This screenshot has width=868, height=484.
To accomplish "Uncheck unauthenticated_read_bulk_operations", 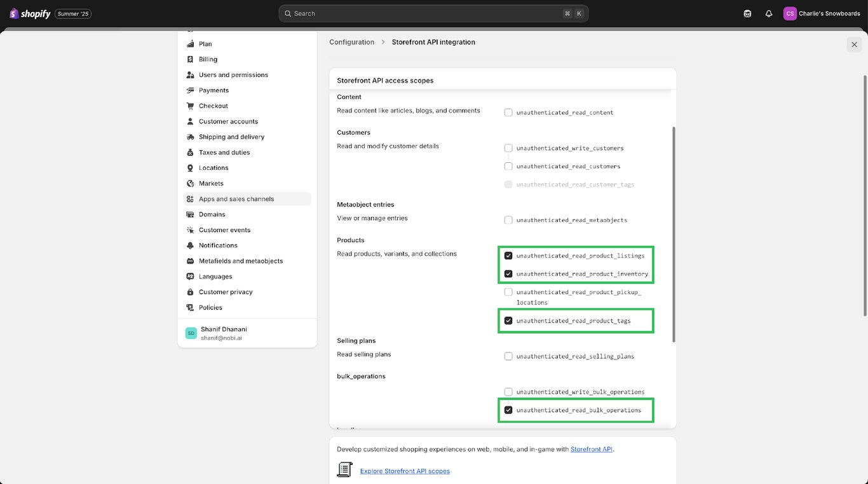I will click(508, 410).
